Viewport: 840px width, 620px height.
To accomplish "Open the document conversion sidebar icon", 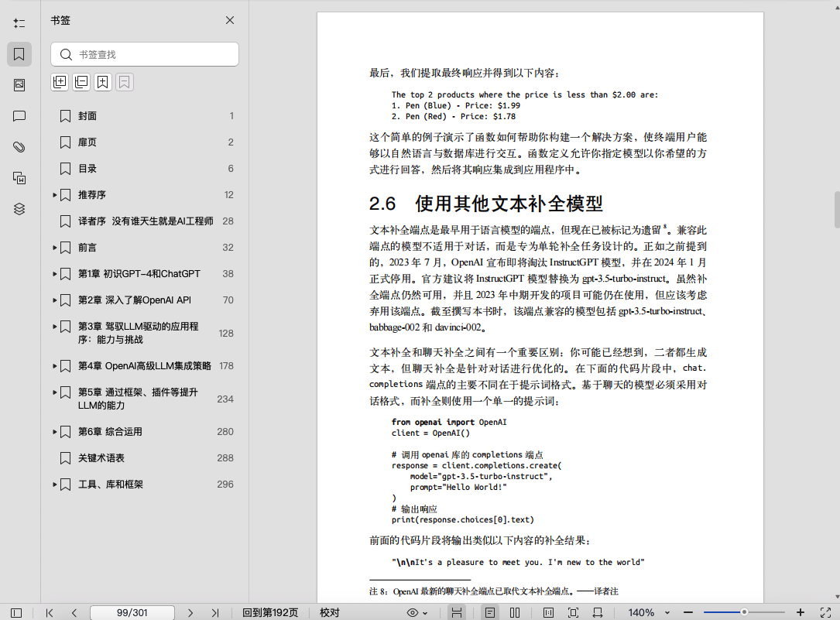I will (x=19, y=178).
